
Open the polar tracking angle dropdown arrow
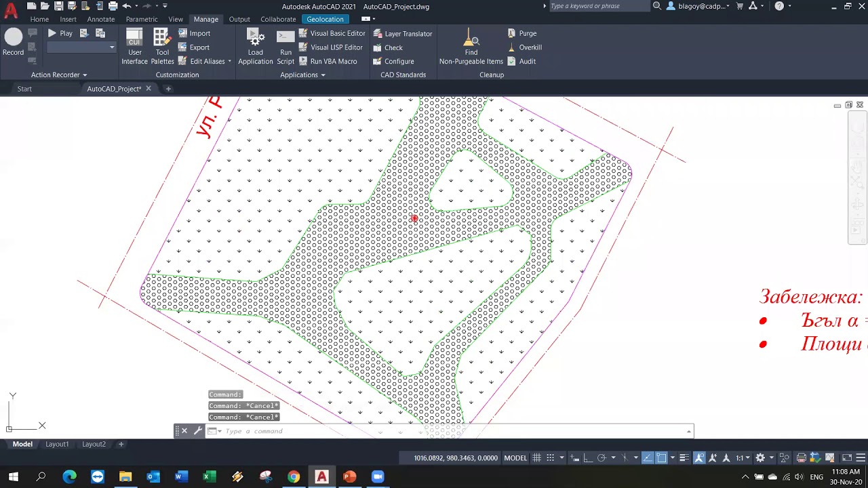(x=613, y=458)
